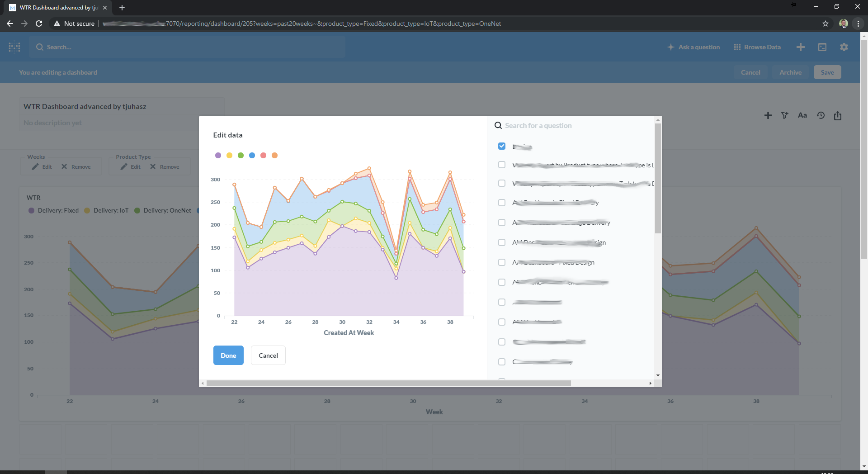
Task: Add a text box with Aa icon
Action: click(x=802, y=115)
